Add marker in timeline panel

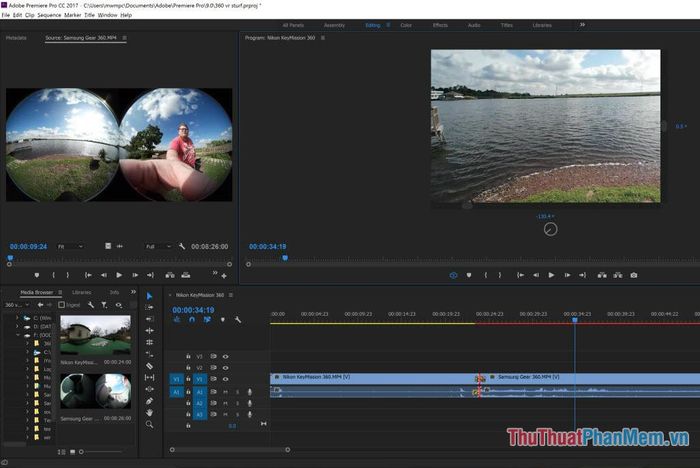[223, 320]
